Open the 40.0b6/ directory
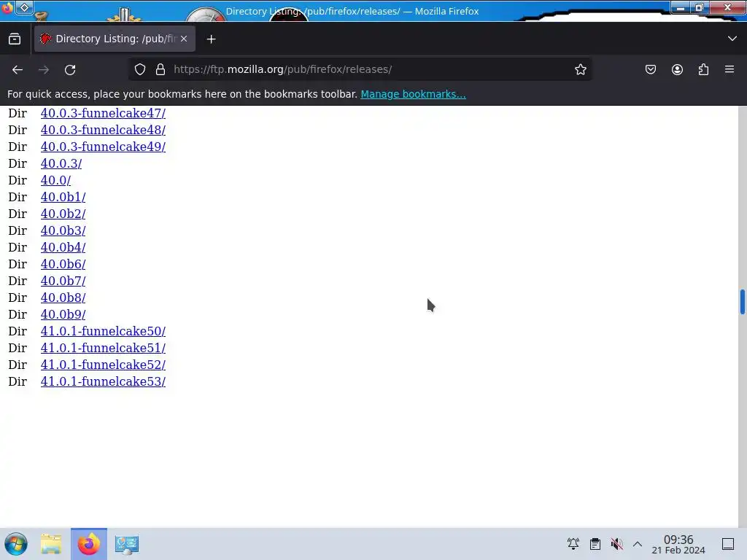Screen dimensions: 747x560 click(63, 264)
